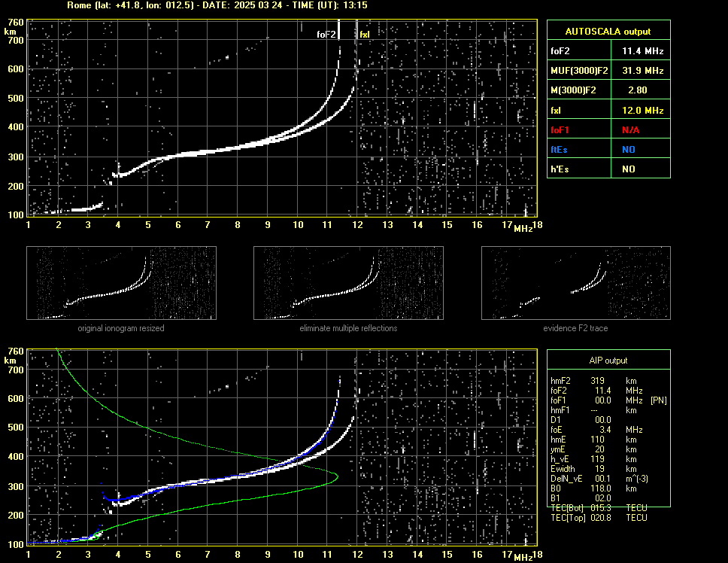Click the blue ftEs row label
Image resolution: width=728 pixels, height=563 pixels.
559,150
